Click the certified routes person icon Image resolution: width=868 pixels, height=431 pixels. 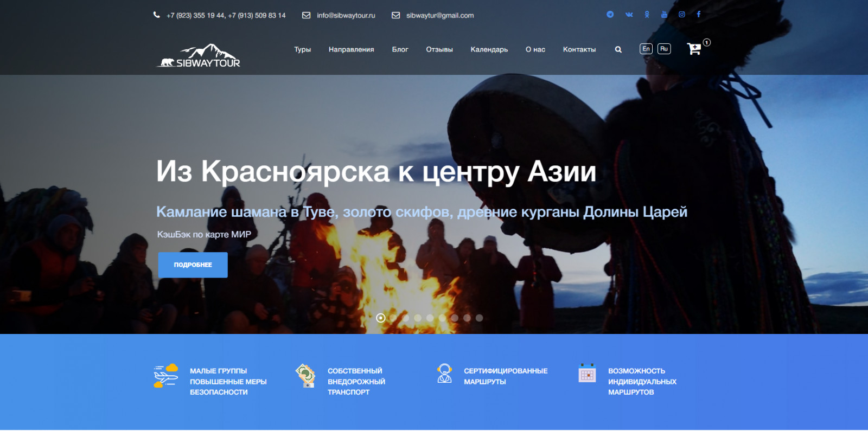[445, 374]
